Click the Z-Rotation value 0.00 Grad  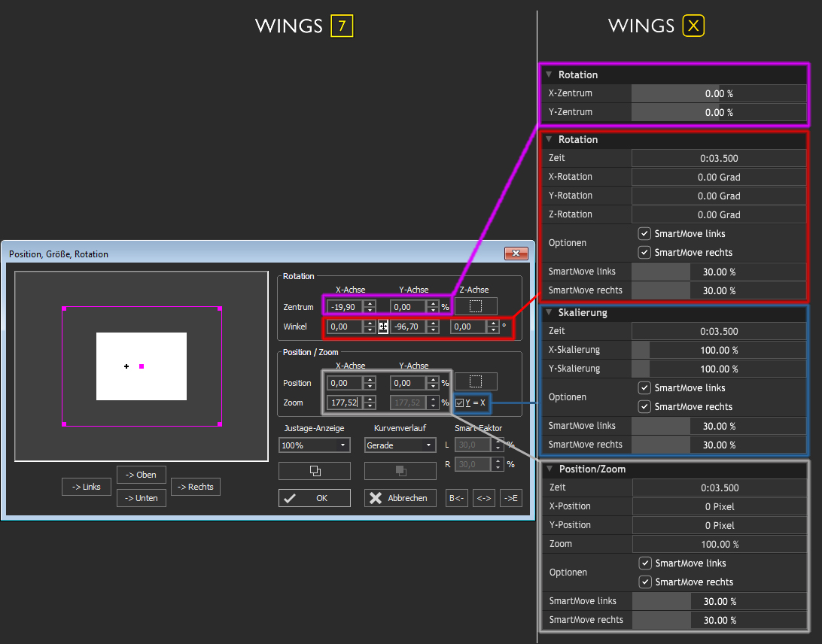pyautogui.click(x=719, y=215)
